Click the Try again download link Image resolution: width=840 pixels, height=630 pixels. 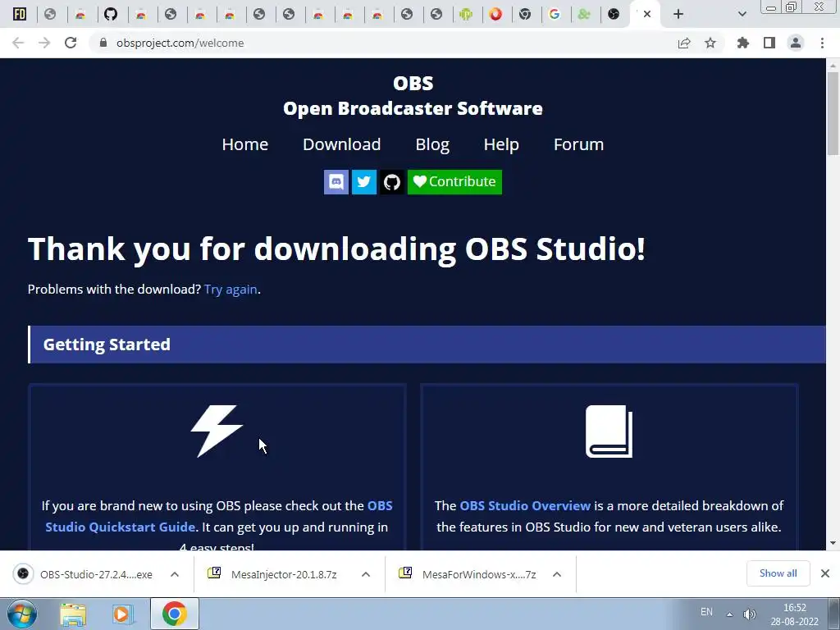tap(231, 290)
